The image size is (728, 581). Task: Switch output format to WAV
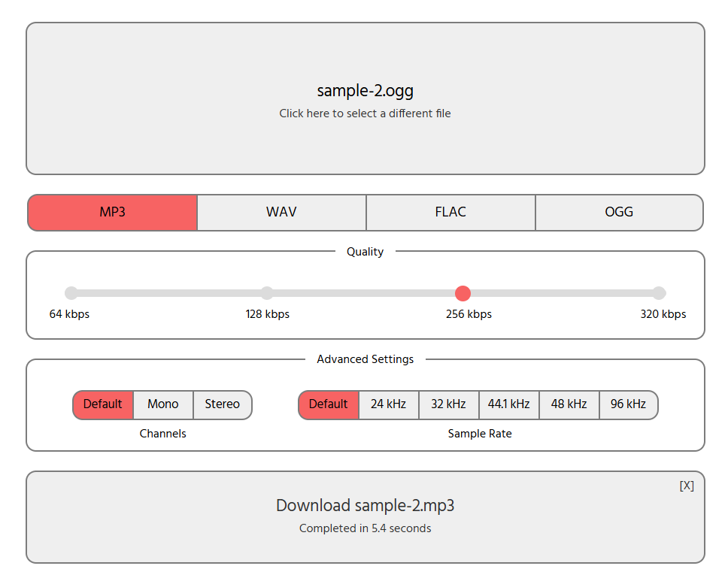pyautogui.click(x=281, y=212)
